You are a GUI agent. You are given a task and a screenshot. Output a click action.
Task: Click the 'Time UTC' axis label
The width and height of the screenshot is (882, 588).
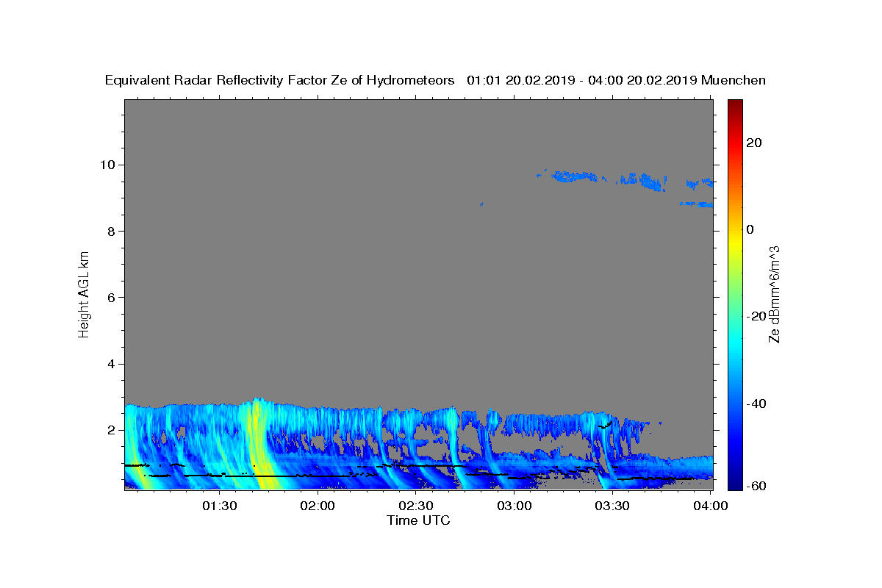[x=418, y=520]
